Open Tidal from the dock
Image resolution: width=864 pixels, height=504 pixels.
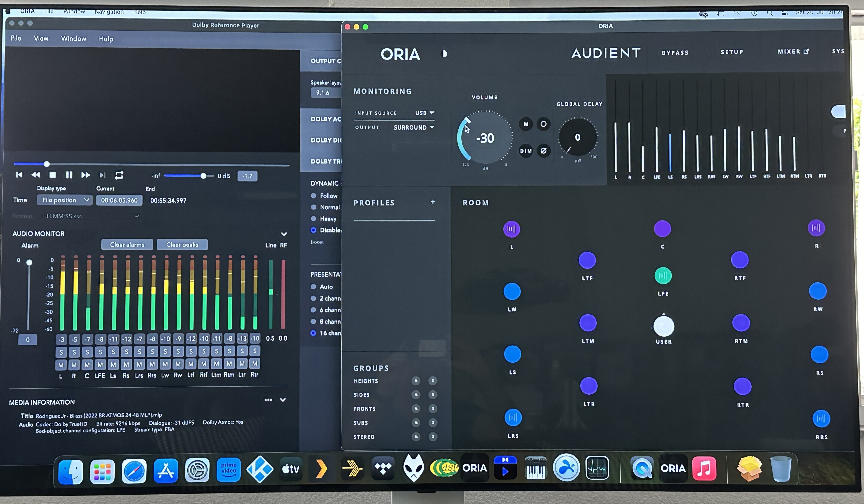click(x=383, y=468)
